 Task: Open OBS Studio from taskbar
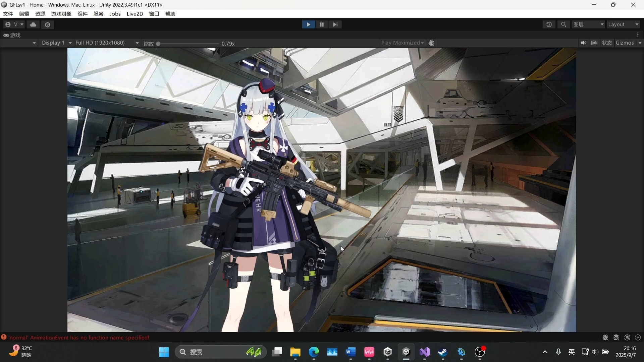(x=480, y=352)
